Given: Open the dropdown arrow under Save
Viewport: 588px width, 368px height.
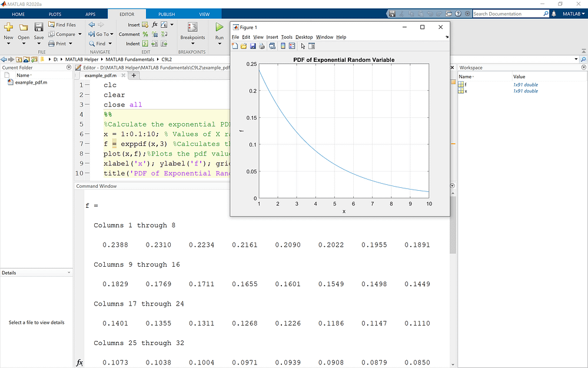Looking at the screenshot, I should [x=39, y=44].
